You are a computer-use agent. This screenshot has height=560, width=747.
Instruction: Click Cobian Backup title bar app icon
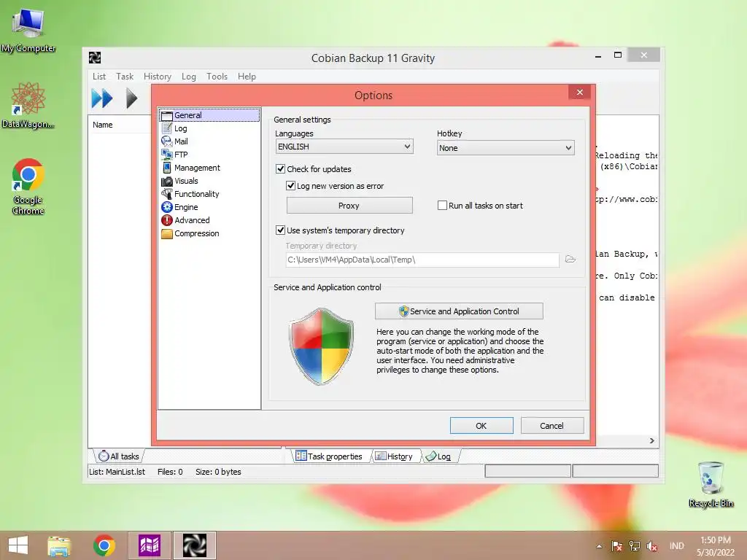95,58
